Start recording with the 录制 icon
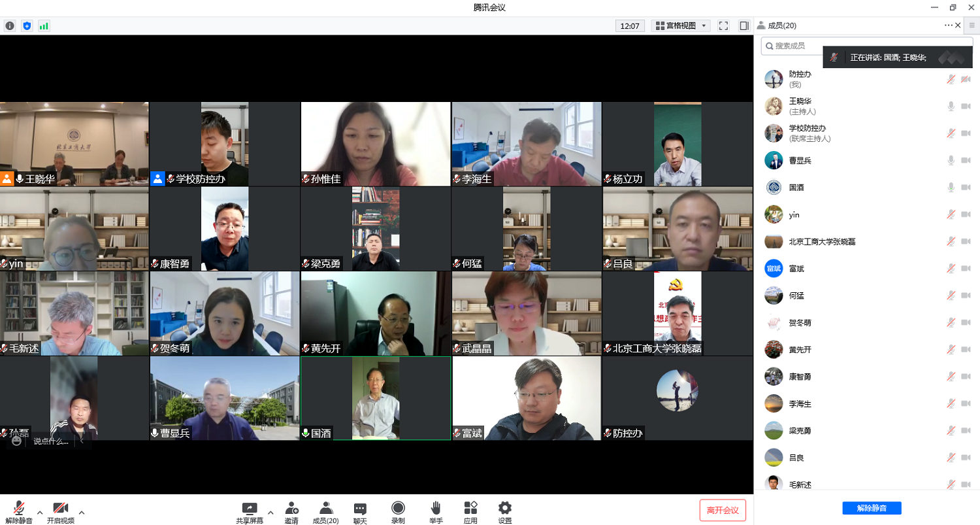 [x=398, y=508]
